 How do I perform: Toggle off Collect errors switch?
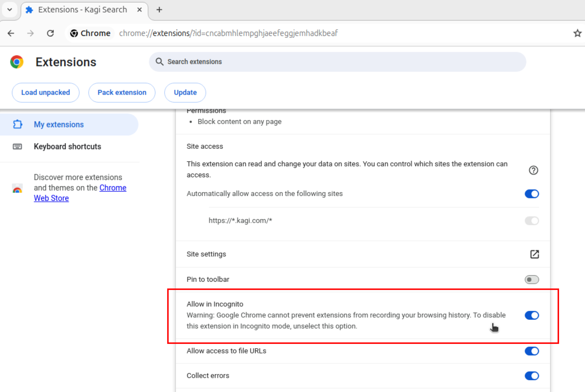click(532, 376)
